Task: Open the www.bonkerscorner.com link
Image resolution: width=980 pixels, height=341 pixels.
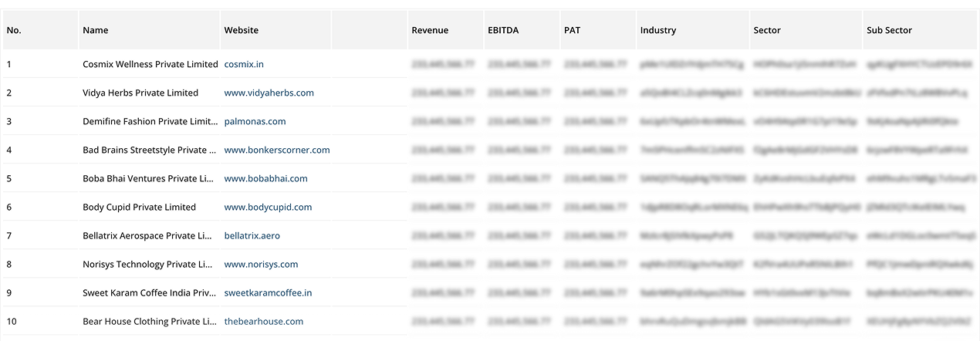Action: point(277,150)
